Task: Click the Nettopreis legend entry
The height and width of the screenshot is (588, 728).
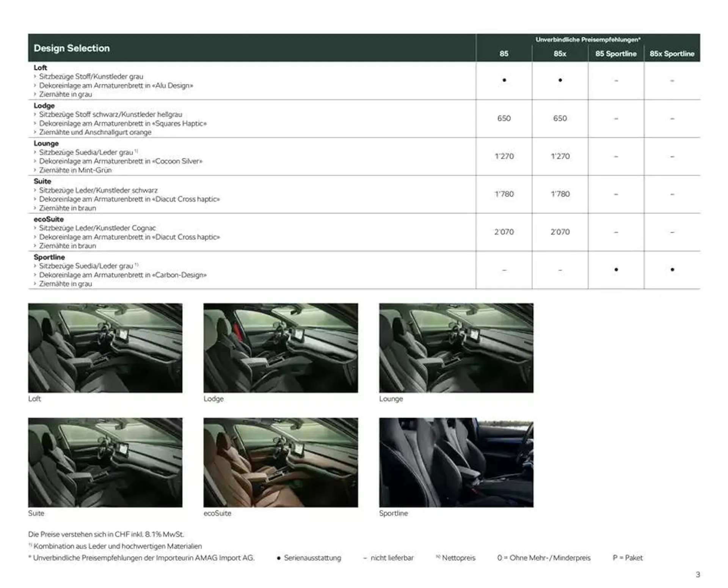Action: click(455, 558)
